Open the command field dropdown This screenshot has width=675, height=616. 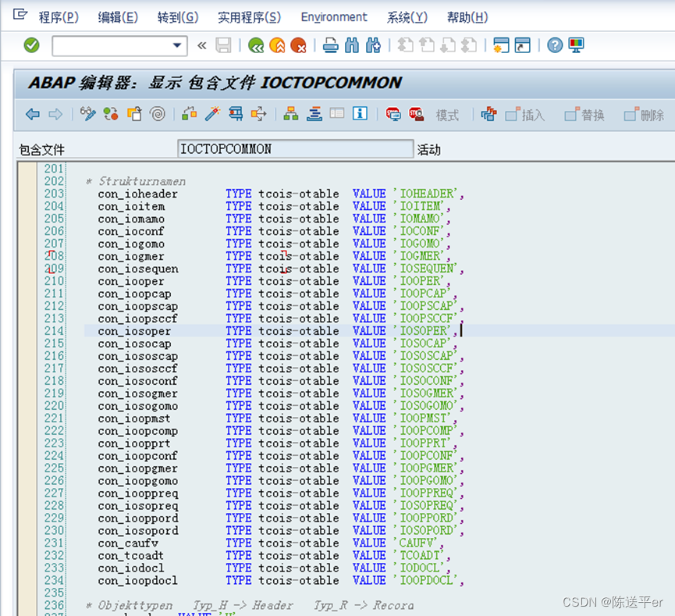pyautogui.click(x=178, y=45)
